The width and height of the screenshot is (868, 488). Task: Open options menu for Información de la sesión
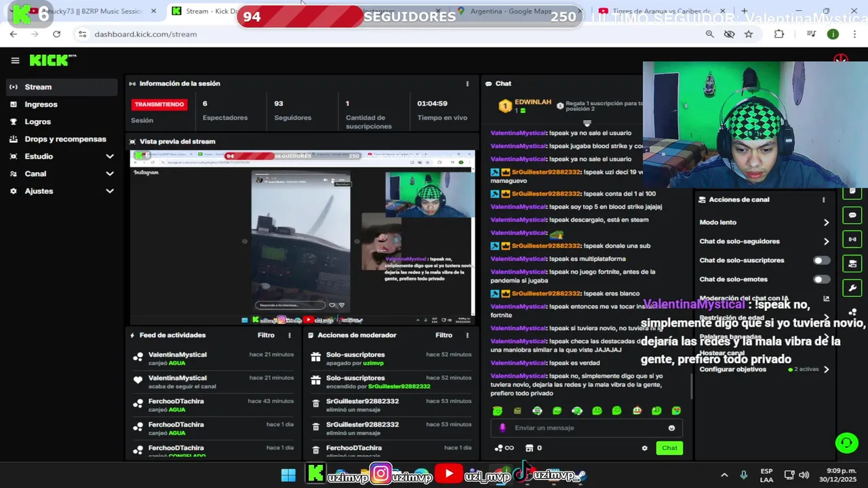pos(467,83)
